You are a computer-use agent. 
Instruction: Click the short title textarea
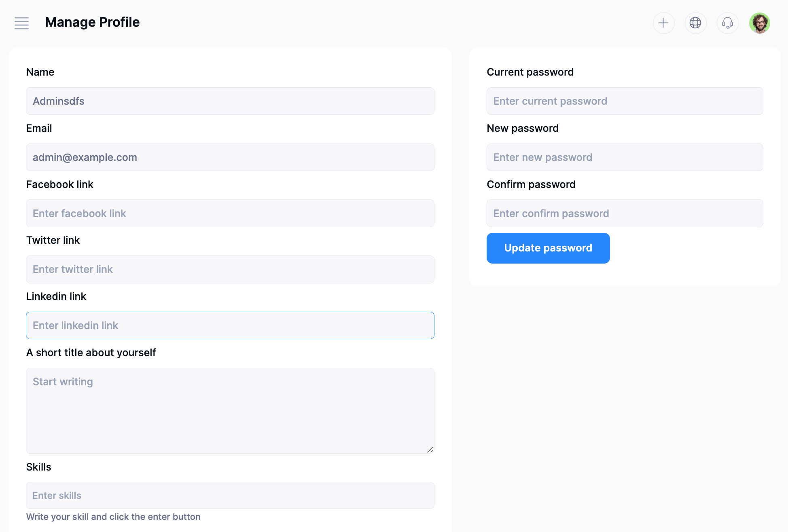[230, 410]
